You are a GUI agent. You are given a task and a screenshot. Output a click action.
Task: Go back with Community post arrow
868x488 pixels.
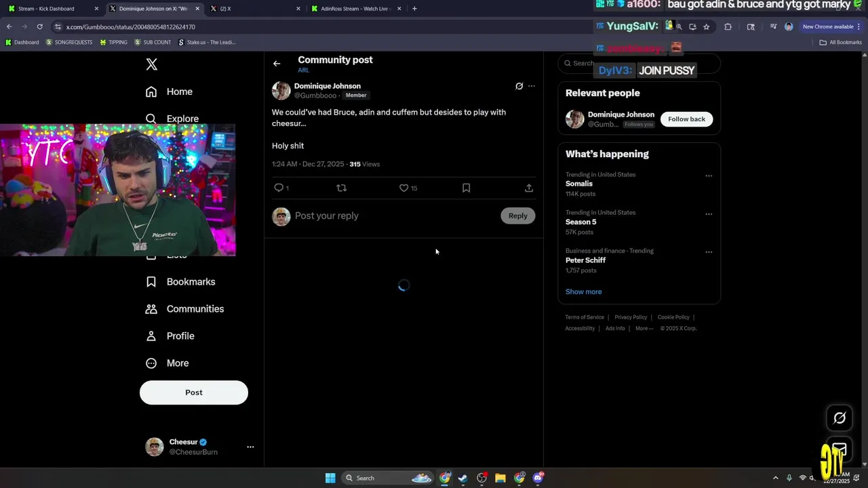[277, 64]
